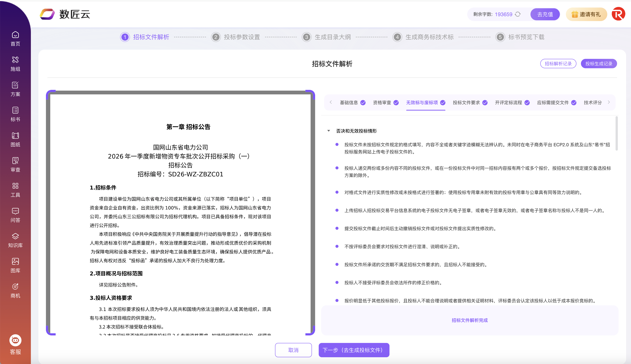Image resolution: width=631 pixels, height=364 pixels.
Task: Refresh remaining character count icon
Action: tap(518, 14)
